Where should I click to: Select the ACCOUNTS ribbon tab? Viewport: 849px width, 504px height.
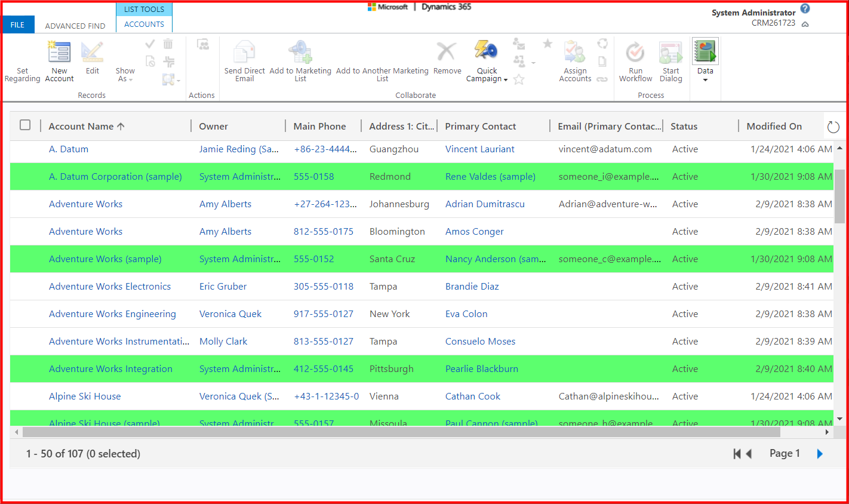tap(144, 24)
